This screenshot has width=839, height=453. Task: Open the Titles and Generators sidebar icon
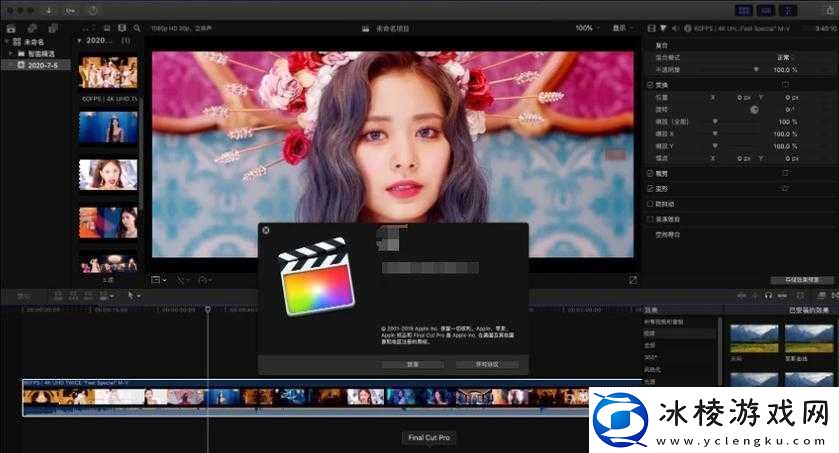(x=53, y=28)
